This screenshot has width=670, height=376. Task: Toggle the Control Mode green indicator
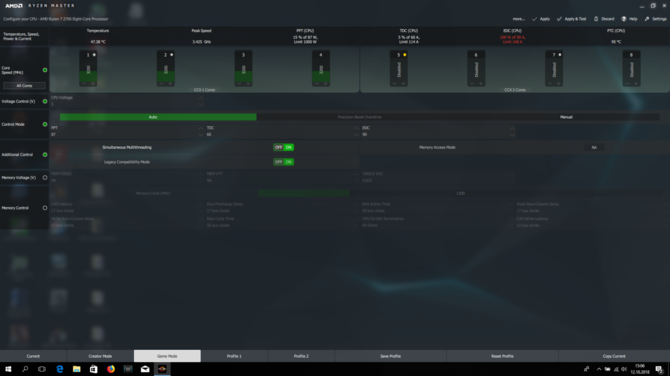[45, 124]
